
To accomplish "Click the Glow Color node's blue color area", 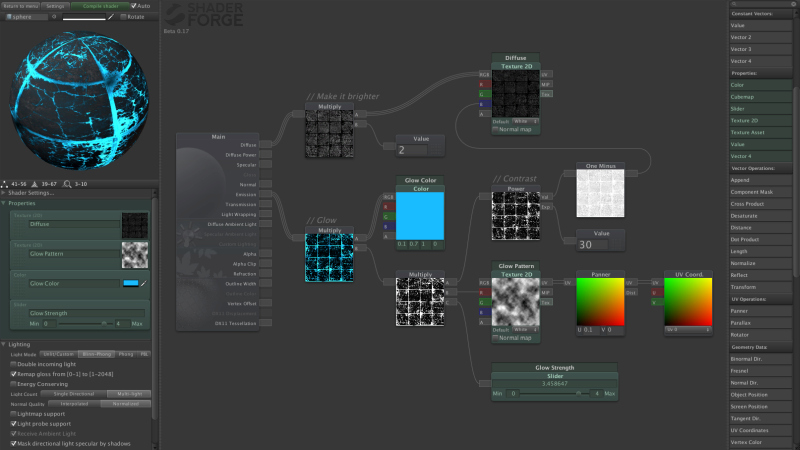I will 420,216.
